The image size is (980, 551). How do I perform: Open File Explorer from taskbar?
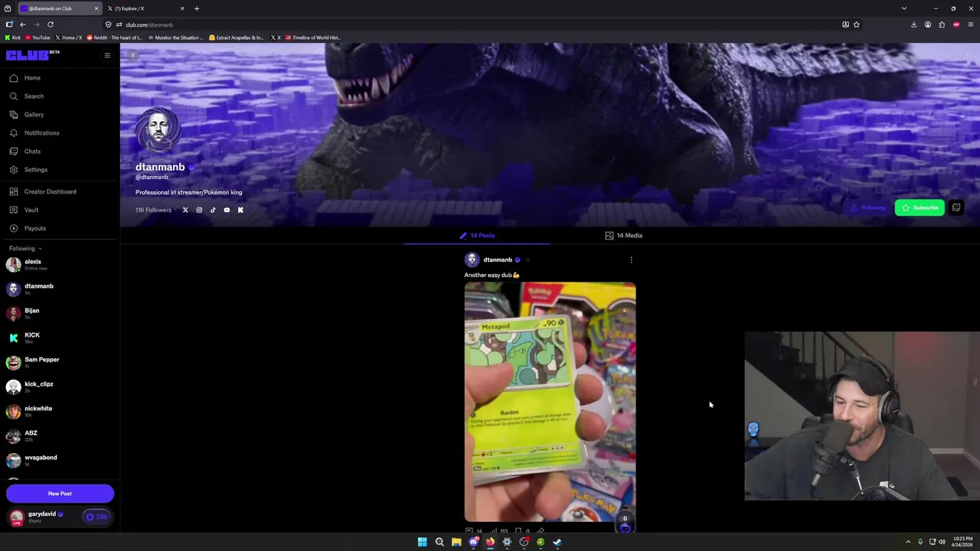(x=456, y=542)
